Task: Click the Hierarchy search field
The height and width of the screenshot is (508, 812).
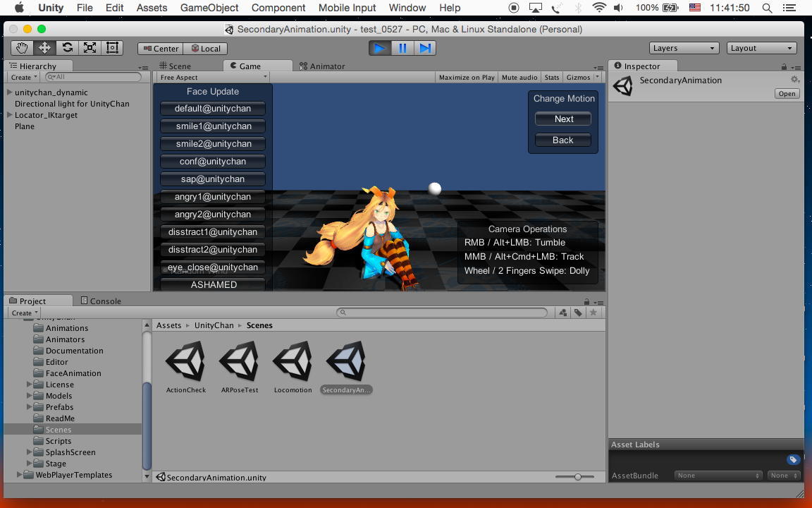Action: [x=93, y=77]
